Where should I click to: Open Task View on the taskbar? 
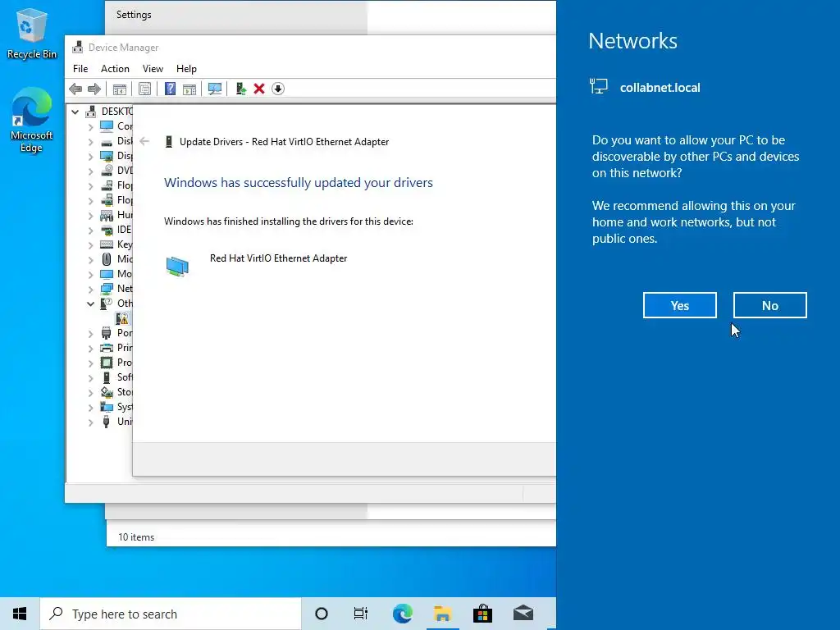(x=361, y=614)
